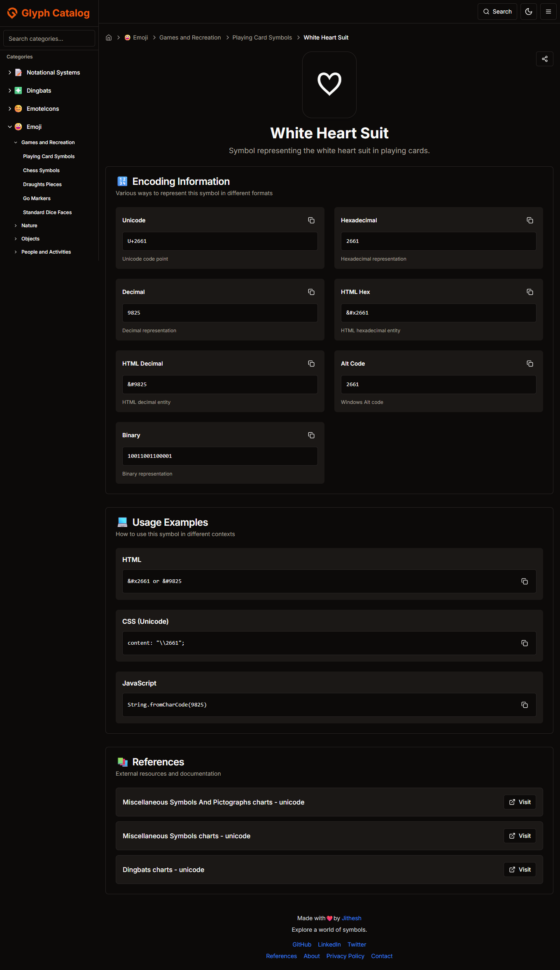The height and width of the screenshot is (970, 560).
Task: Click Games and Recreation breadcrumb
Action: (190, 37)
